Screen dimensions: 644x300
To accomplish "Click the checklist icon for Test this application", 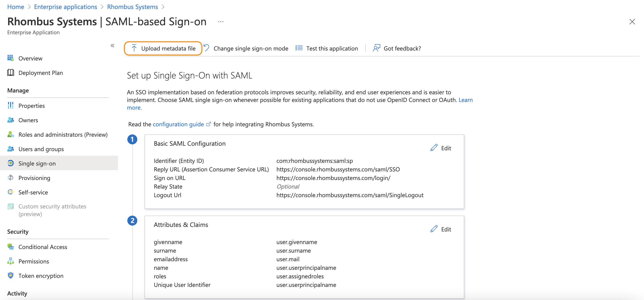I will click(299, 48).
